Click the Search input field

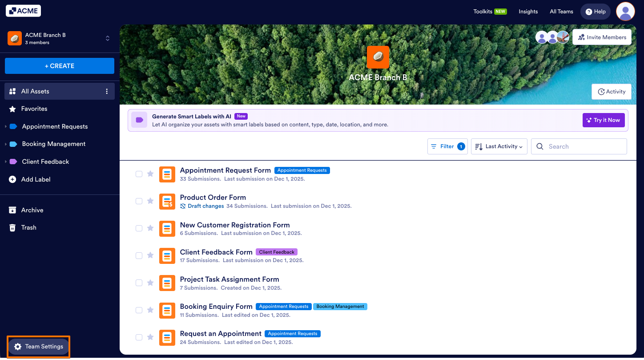579,146
